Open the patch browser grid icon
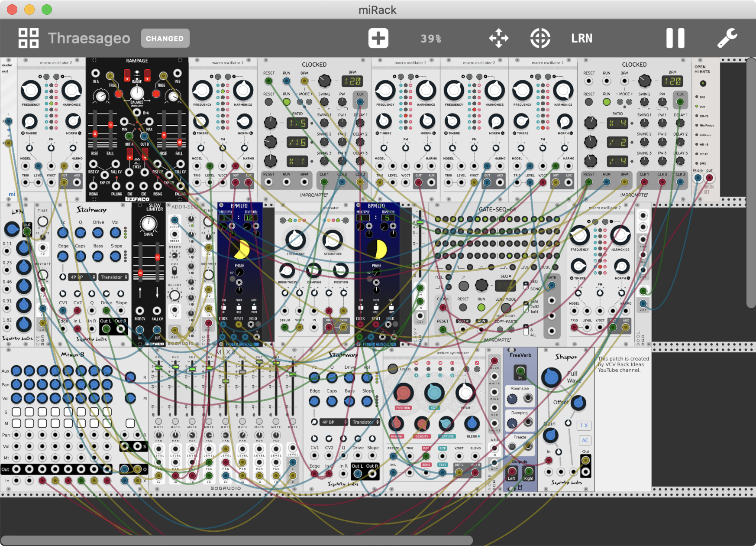 point(29,38)
